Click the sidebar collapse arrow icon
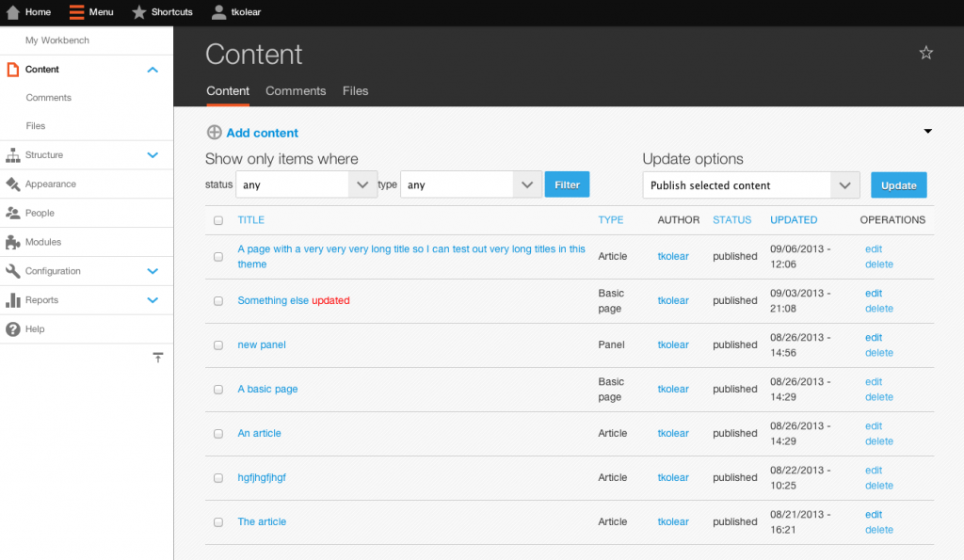 (x=158, y=357)
